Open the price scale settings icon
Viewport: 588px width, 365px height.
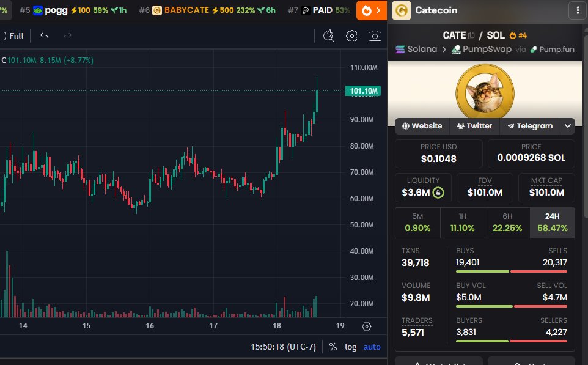pyautogui.click(x=366, y=326)
